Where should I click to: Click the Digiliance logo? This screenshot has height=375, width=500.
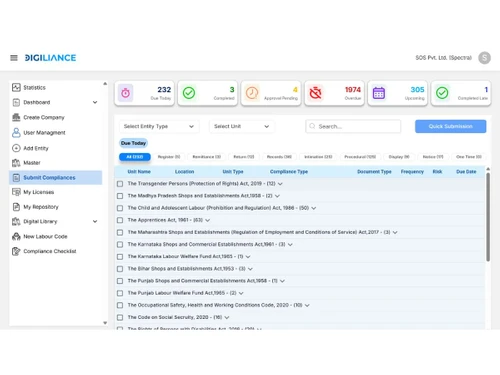tap(50, 58)
